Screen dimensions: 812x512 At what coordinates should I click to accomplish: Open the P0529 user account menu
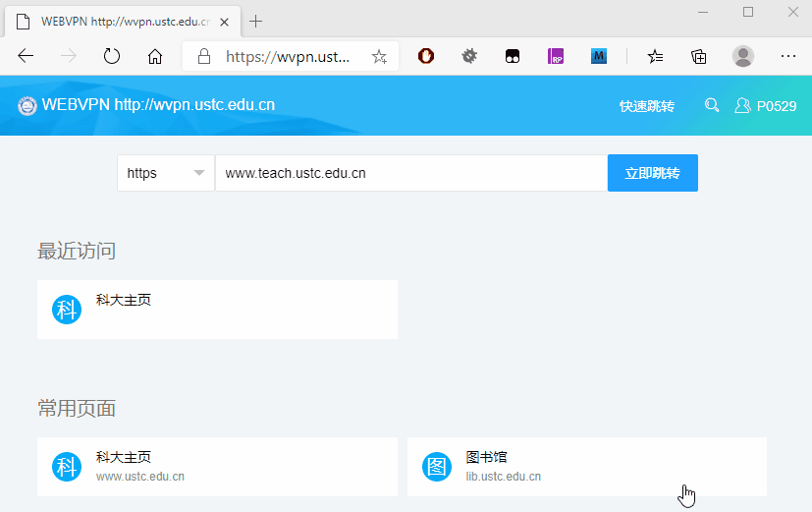(766, 106)
